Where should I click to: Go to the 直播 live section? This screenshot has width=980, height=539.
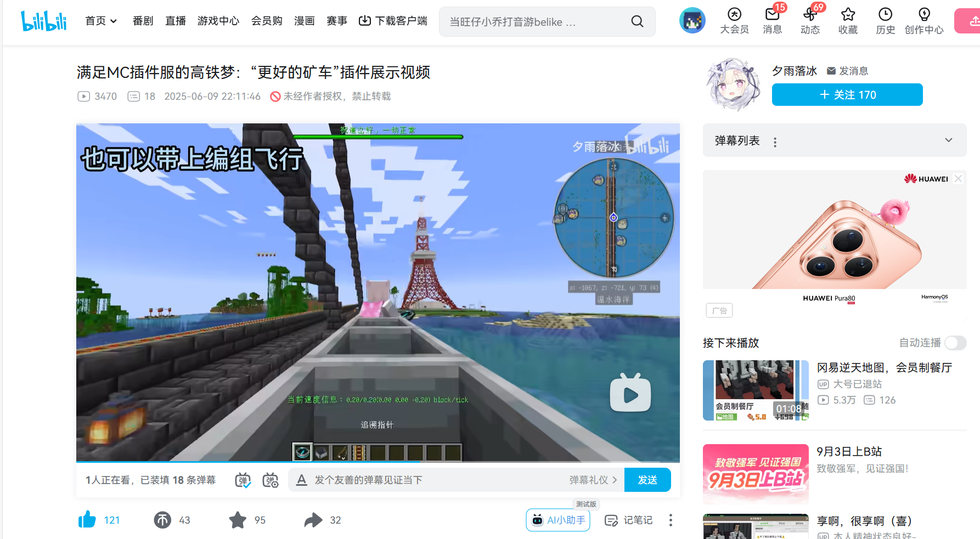pyautogui.click(x=176, y=21)
